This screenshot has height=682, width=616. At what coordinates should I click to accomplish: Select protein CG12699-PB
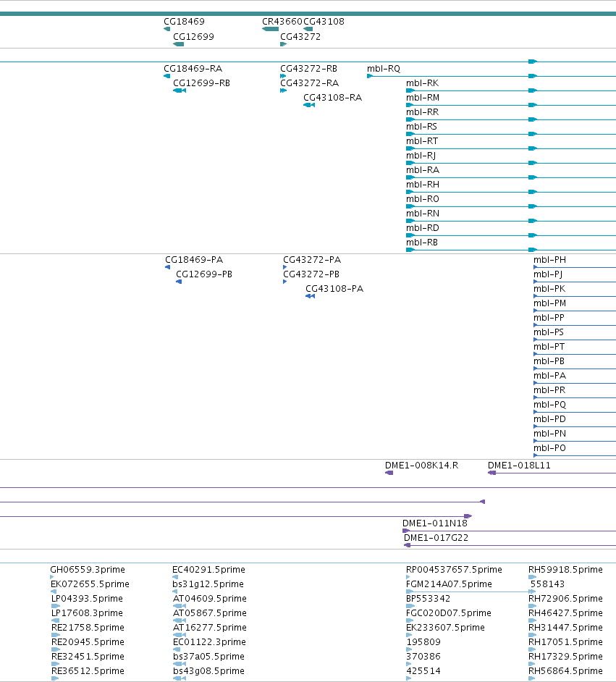point(204,274)
